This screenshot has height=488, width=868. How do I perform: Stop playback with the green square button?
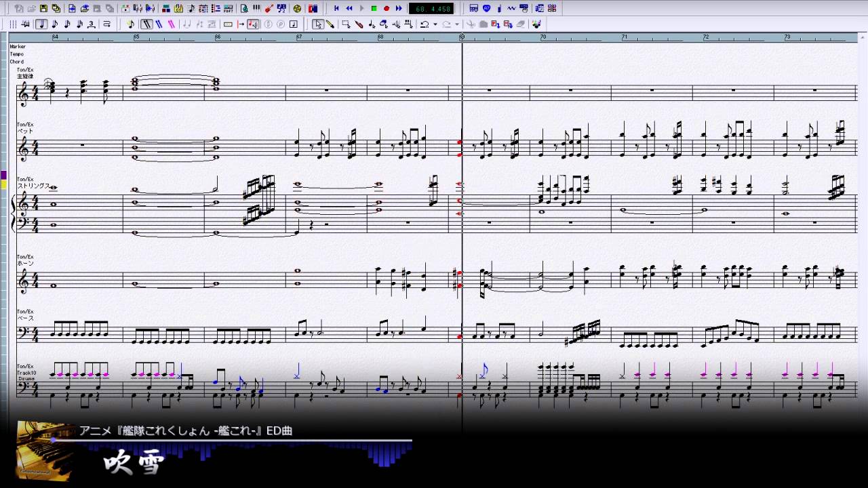coord(374,9)
